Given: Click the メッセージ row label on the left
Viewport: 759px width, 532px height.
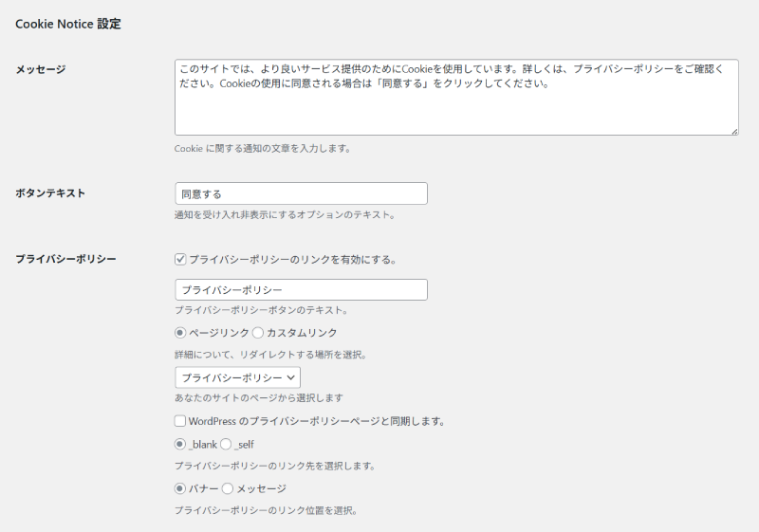Looking at the screenshot, I should coord(41,69).
